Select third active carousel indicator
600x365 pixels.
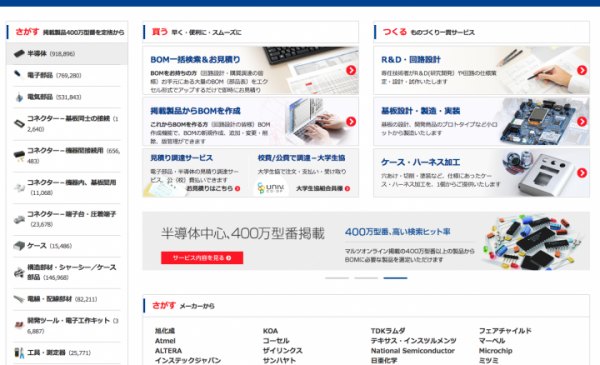coord(395,278)
